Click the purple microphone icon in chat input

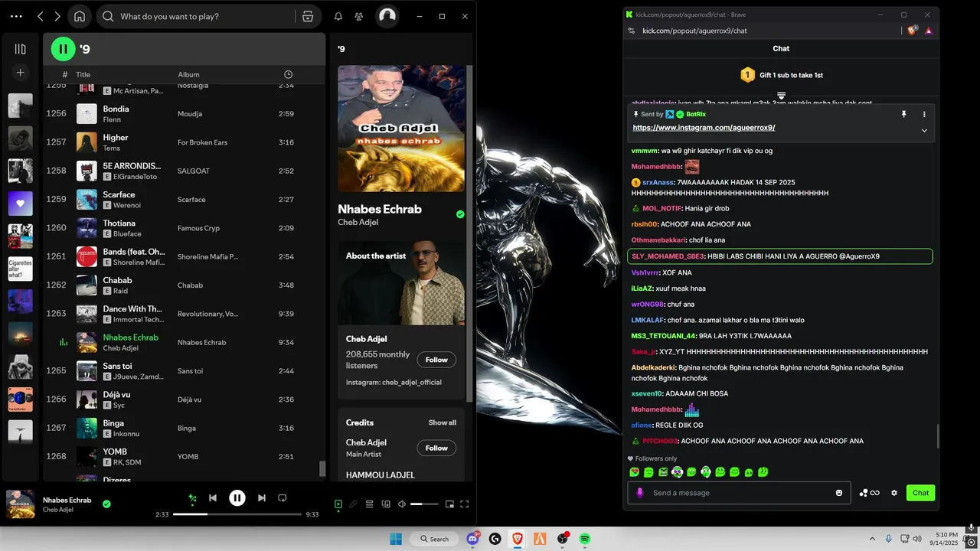[640, 493]
